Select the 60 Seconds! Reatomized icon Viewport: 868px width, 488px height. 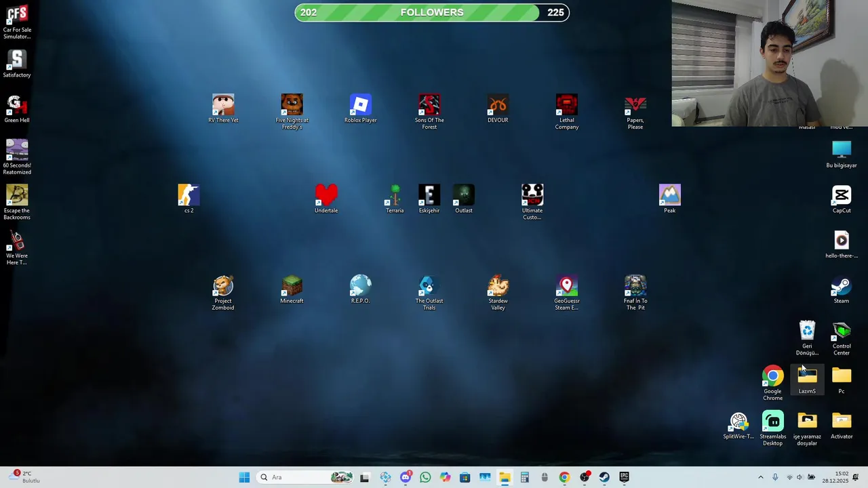click(17, 157)
